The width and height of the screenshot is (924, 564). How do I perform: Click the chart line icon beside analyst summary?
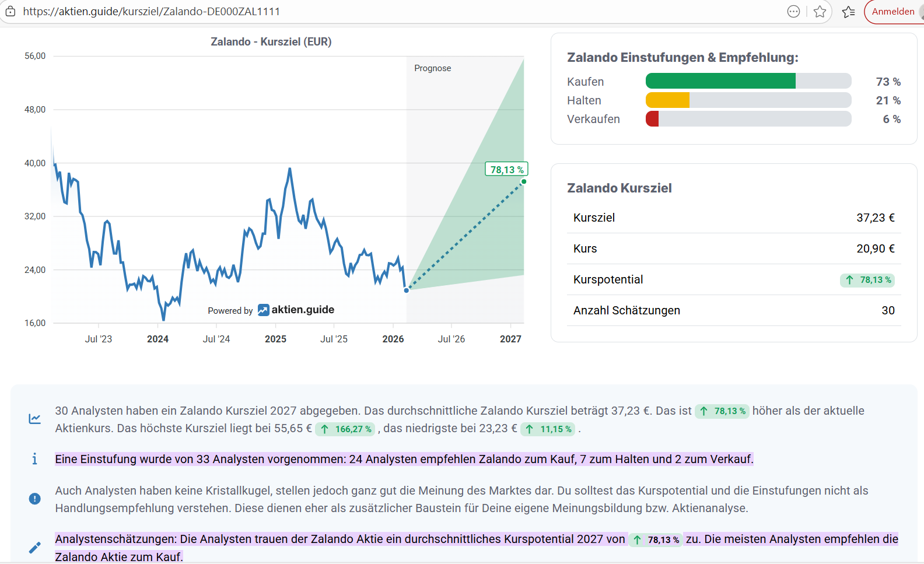(x=35, y=419)
